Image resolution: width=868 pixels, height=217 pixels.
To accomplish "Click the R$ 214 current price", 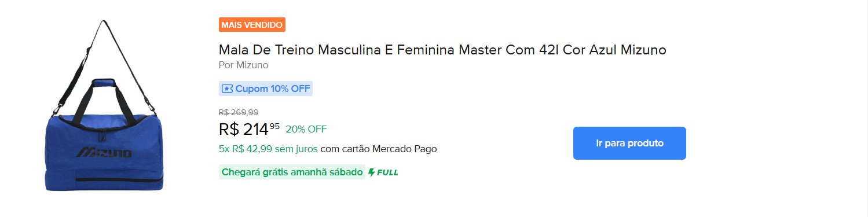I will coord(243,129).
